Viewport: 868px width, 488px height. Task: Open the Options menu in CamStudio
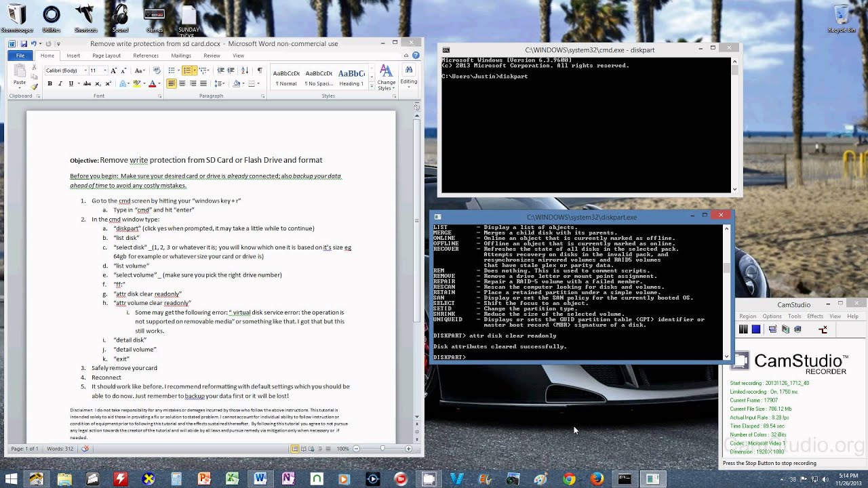pos(772,317)
